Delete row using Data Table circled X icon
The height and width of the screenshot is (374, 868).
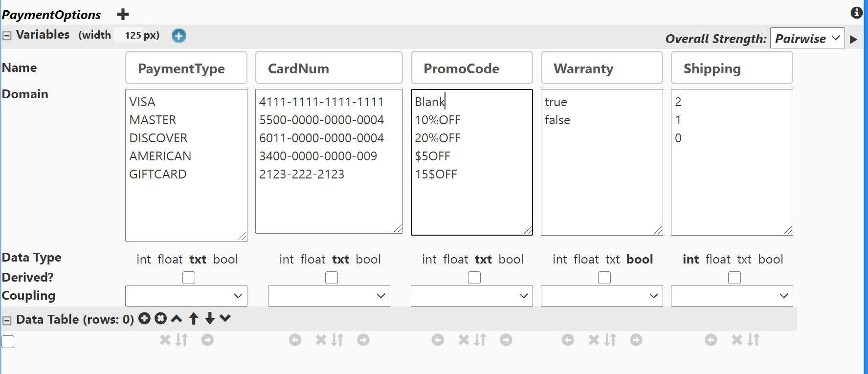point(160,319)
